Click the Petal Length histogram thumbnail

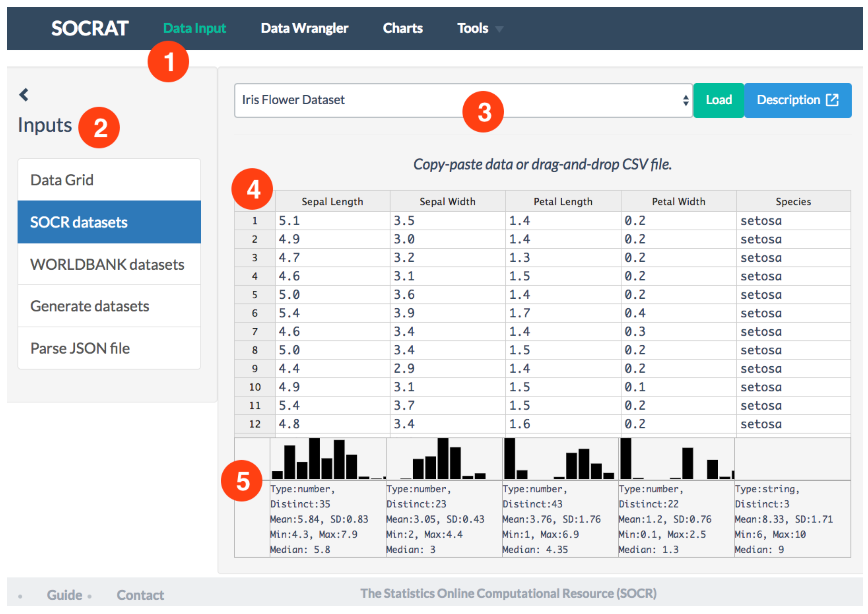pyautogui.click(x=560, y=459)
